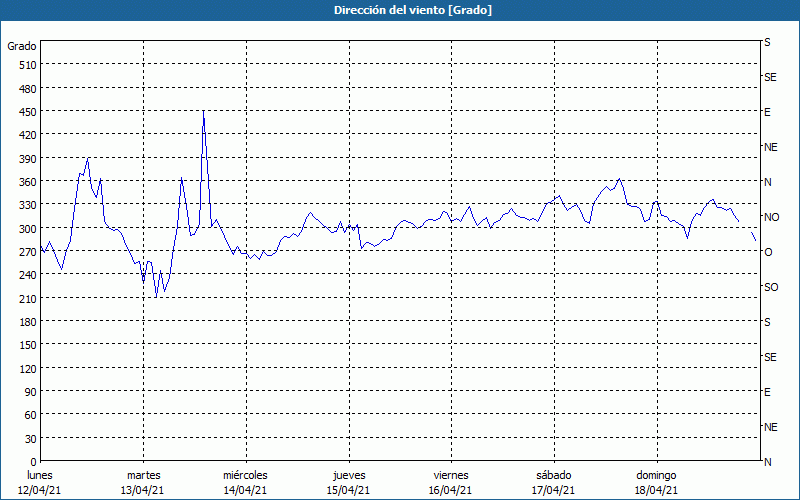Image resolution: width=800 pixels, height=500 pixels.
Task: Select the 480 degree axis label
Action: click(x=28, y=89)
